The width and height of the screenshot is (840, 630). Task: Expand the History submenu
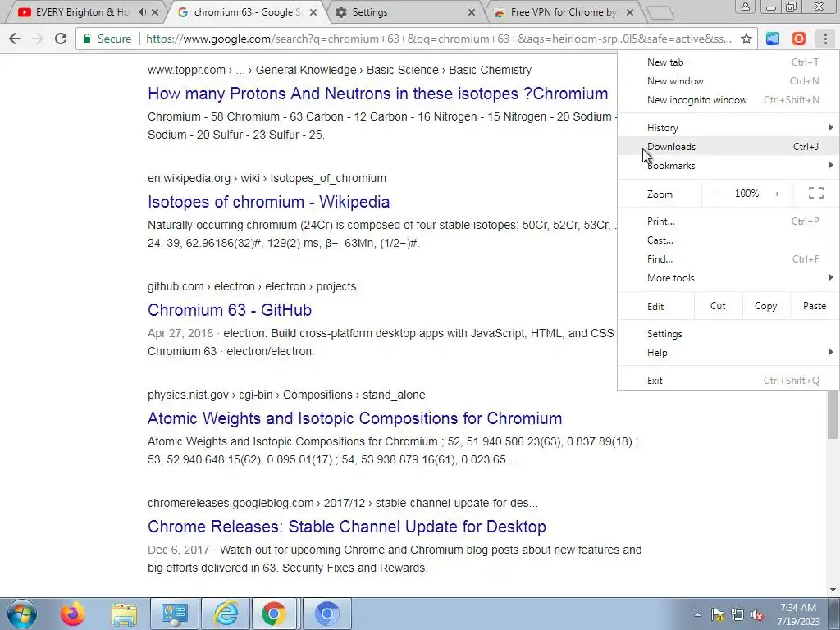[x=728, y=127]
